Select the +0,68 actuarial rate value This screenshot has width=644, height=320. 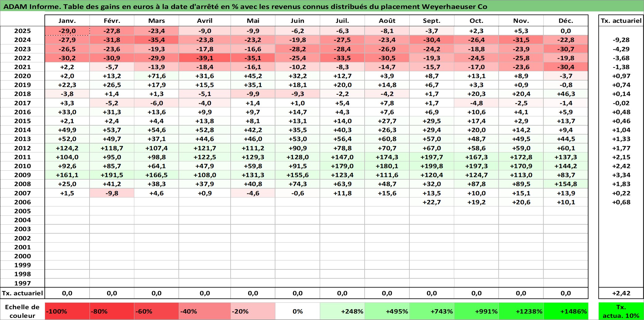[621, 202]
